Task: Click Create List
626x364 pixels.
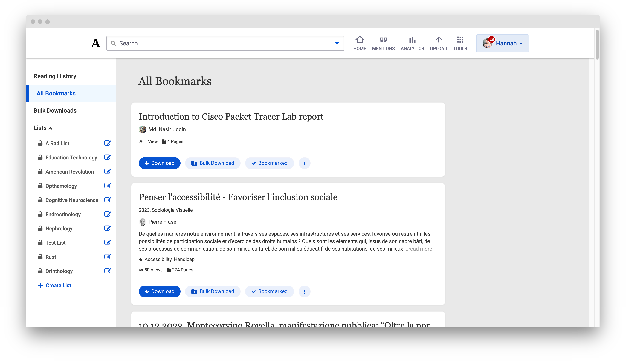Action: click(x=55, y=286)
